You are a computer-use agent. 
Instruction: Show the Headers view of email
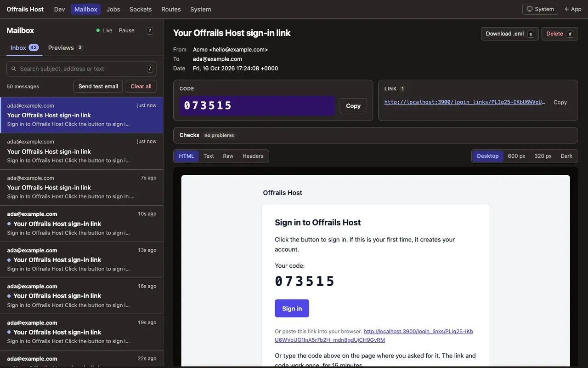pyautogui.click(x=253, y=156)
